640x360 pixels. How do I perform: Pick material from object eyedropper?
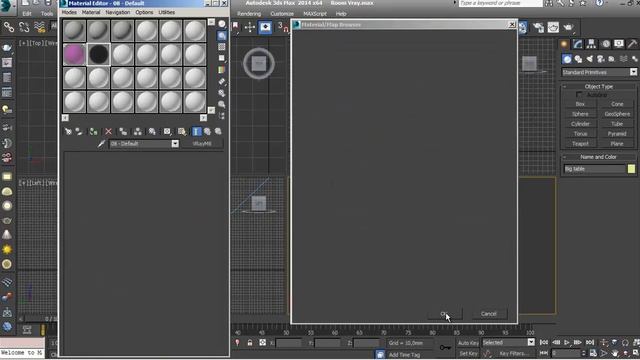101,144
